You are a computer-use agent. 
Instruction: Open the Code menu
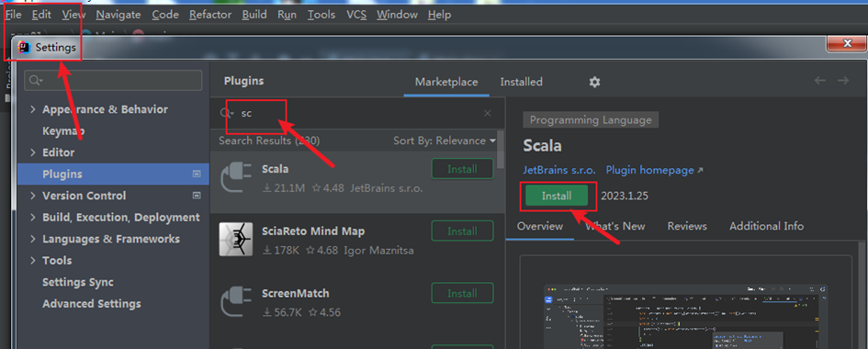[165, 15]
